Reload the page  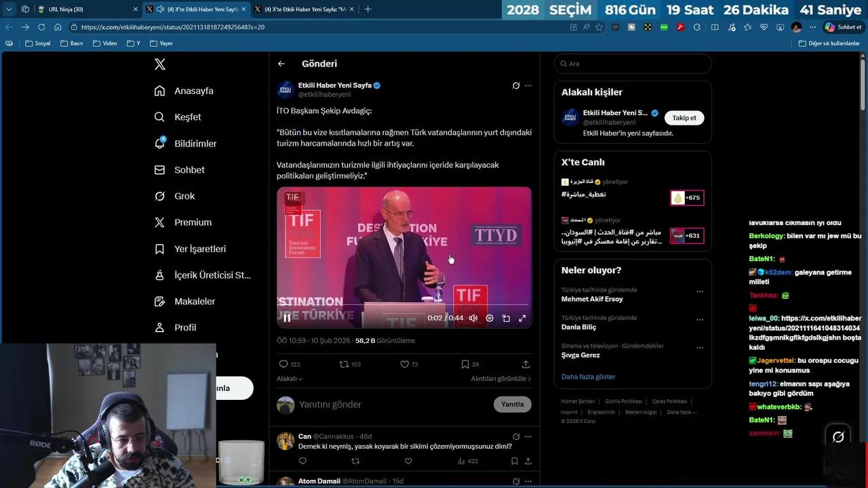41,27
